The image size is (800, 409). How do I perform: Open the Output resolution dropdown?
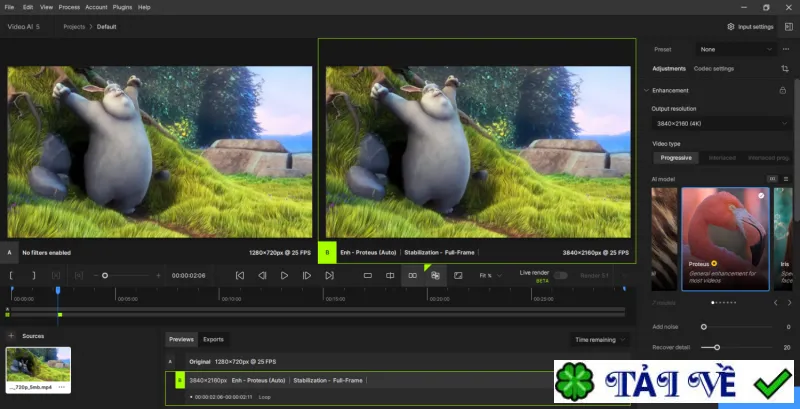721,123
